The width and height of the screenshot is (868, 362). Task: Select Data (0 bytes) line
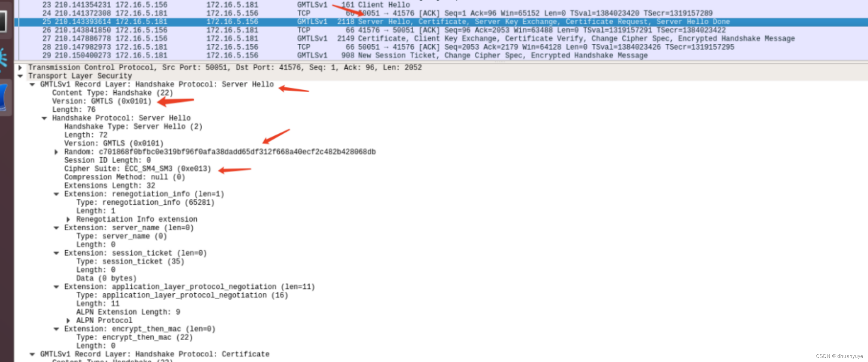tap(106, 279)
